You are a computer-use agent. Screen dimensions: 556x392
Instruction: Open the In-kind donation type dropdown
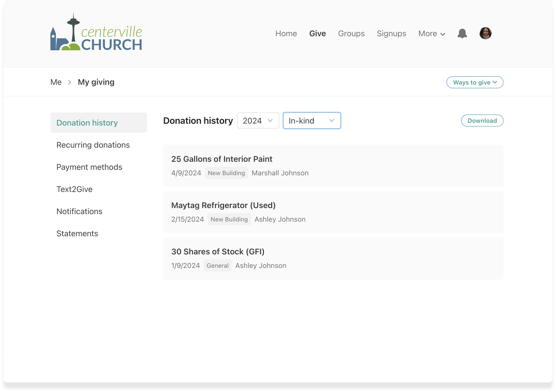312,121
